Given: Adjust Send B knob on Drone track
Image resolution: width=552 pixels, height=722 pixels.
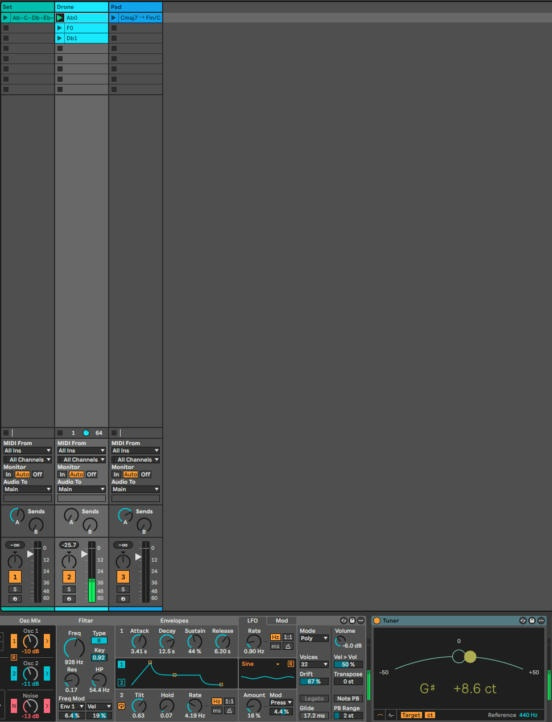Looking at the screenshot, I should [x=90, y=525].
